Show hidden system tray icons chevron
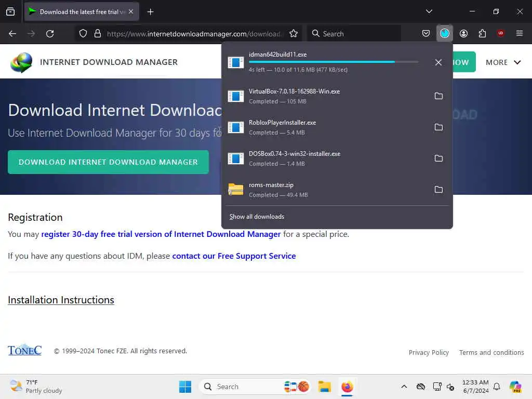The image size is (532, 399). (x=404, y=387)
